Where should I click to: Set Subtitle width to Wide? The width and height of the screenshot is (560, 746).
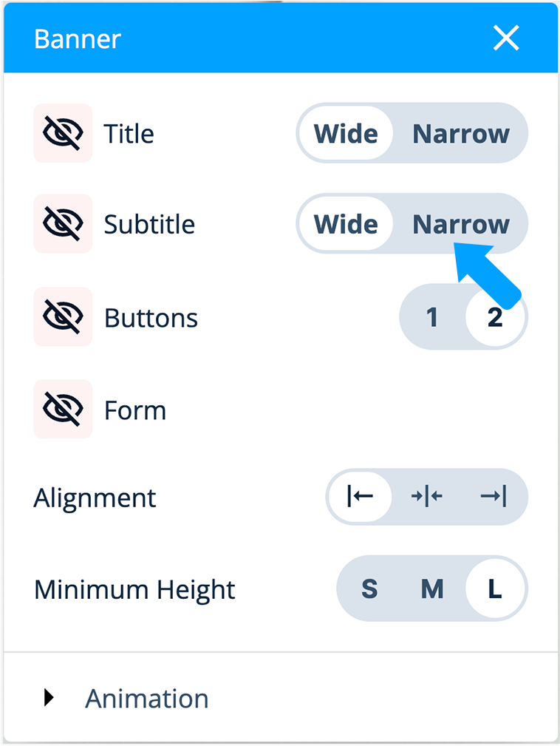tap(346, 224)
